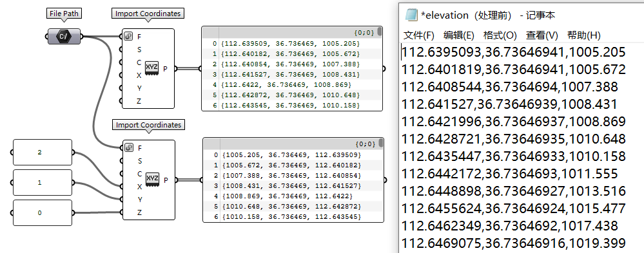Click row {1008.431, 36.736469, 112.641527} in lower panel
This screenshot has width=644, height=253.
pyautogui.click(x=291, y=186)
